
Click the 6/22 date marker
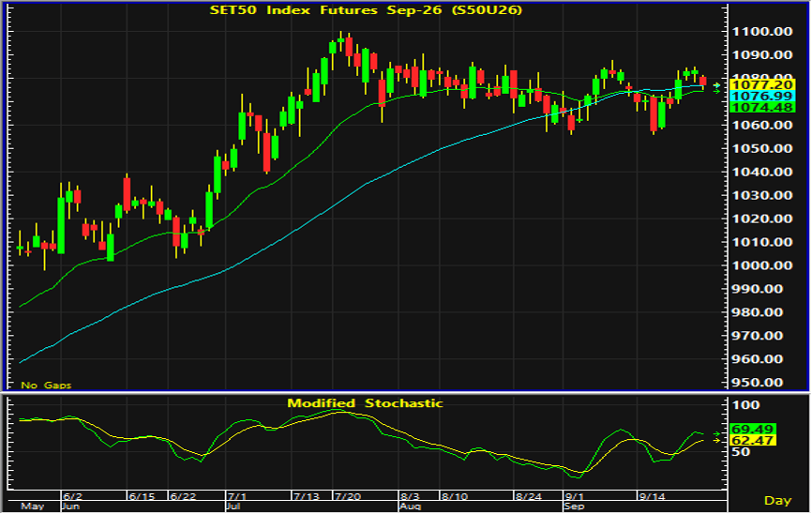184,496
